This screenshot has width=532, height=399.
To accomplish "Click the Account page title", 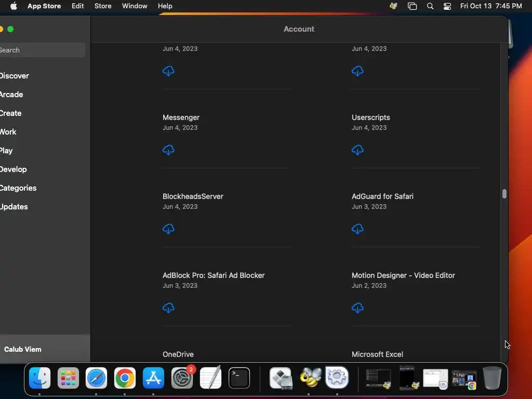I will [299, 29].
